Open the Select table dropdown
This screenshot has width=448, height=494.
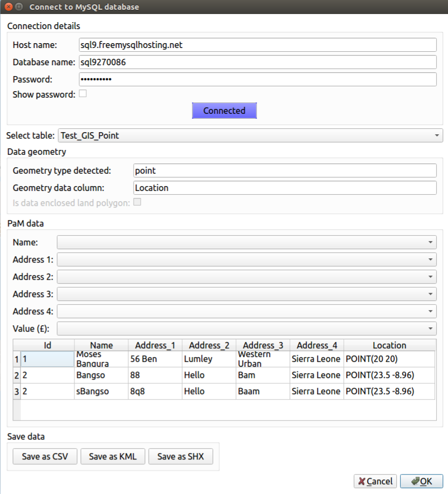251,135
